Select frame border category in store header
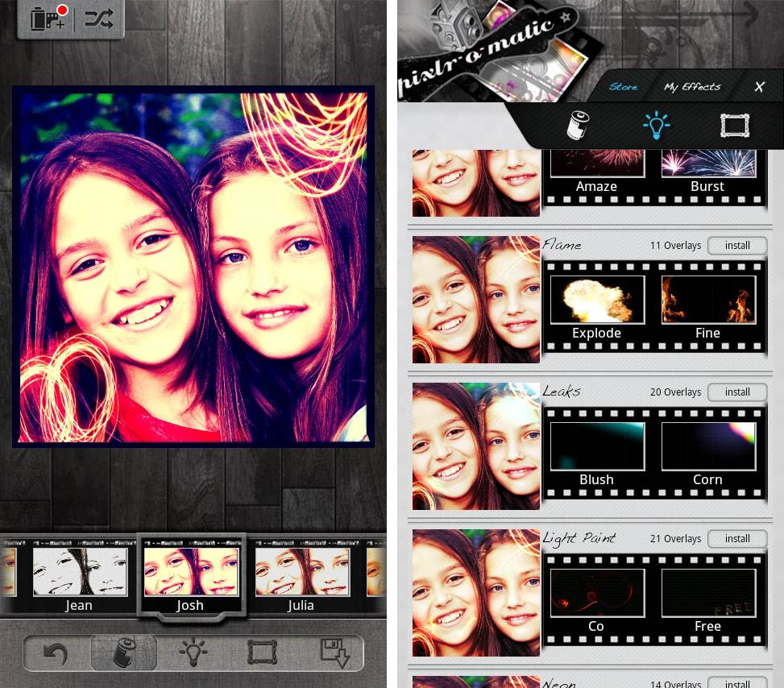784x688 pixels. [734, 126]
